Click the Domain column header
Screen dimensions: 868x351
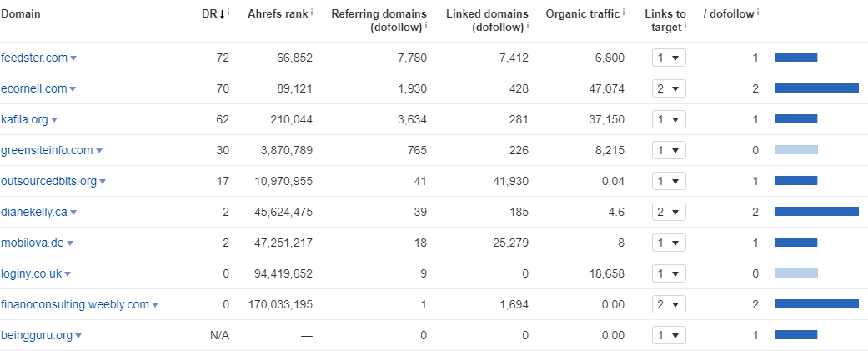(21, 14)
